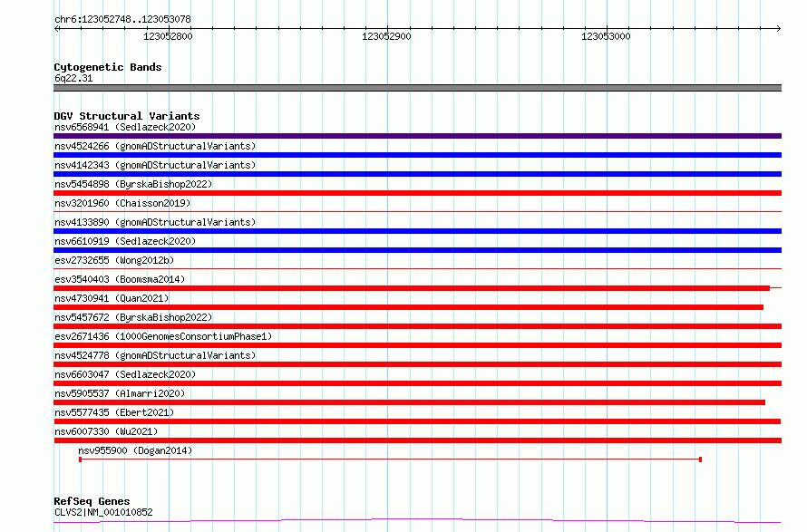807x532 pixels.
Task: Click the blue nsv4133890 variant bar
Action: [417, 231]
